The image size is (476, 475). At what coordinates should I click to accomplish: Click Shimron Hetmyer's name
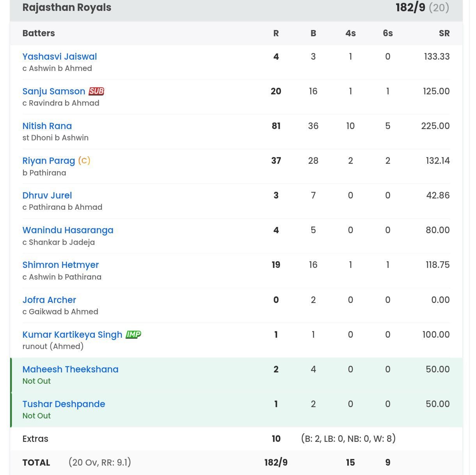point(60,265)
